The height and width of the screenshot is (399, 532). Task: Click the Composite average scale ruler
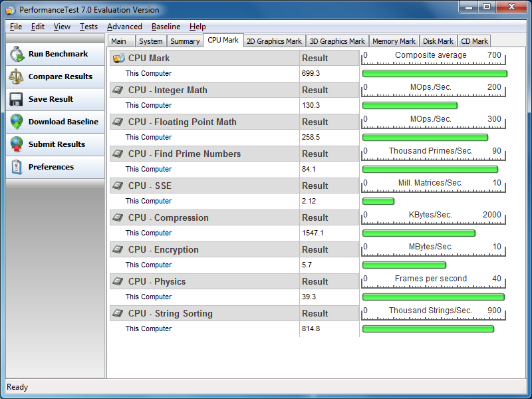tap(434, 58)
